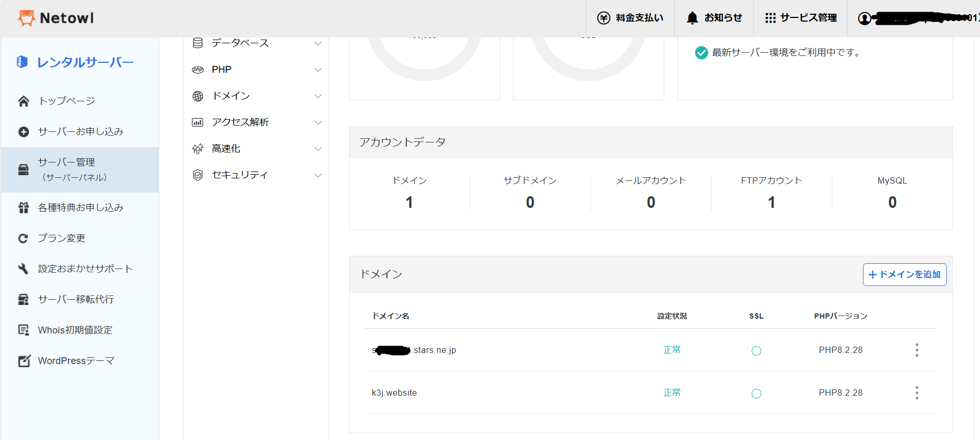
Task: Click the レンタルサーバー heading link
Action: [85, 62]
